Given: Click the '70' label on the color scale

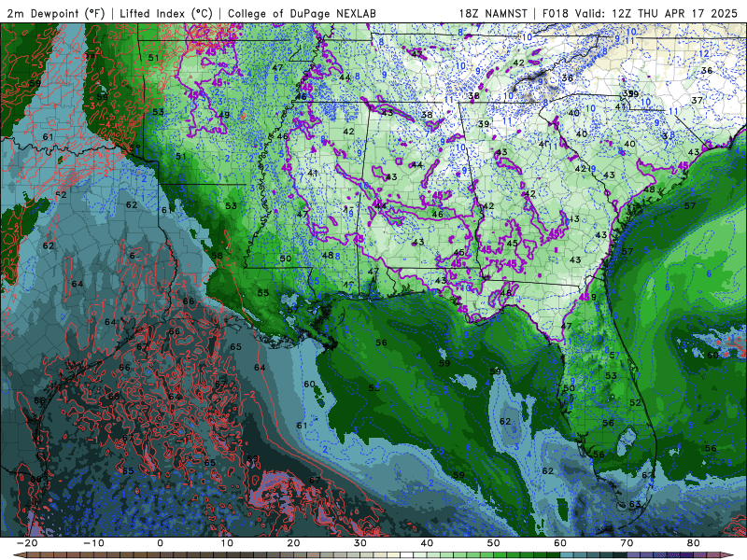Looking at the screenshot, I should [627, 543].
